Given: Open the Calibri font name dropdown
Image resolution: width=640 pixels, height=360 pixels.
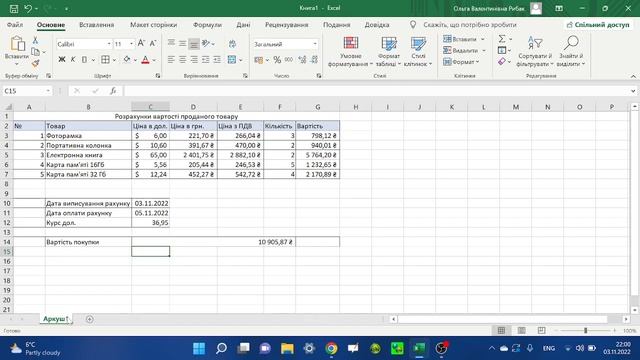Looking at the screenshot, I should coord(109,44).
